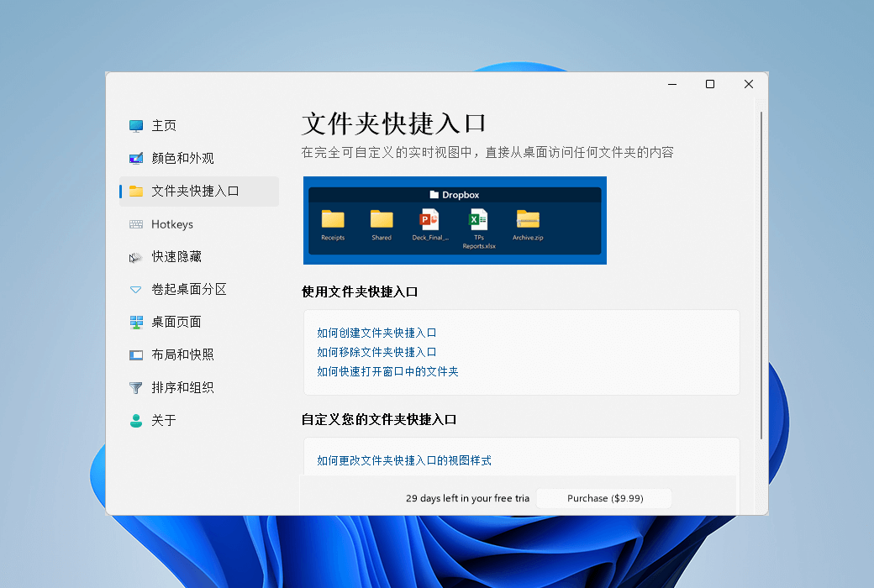Open the 主页 sidebar page

[164, 126]
